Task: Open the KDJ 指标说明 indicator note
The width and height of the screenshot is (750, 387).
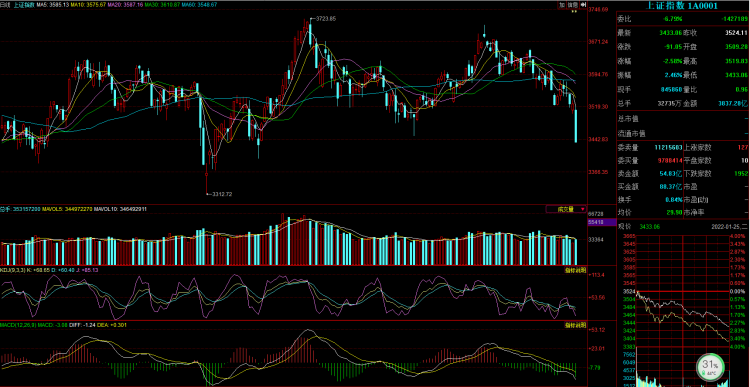Action: (574, 270)
